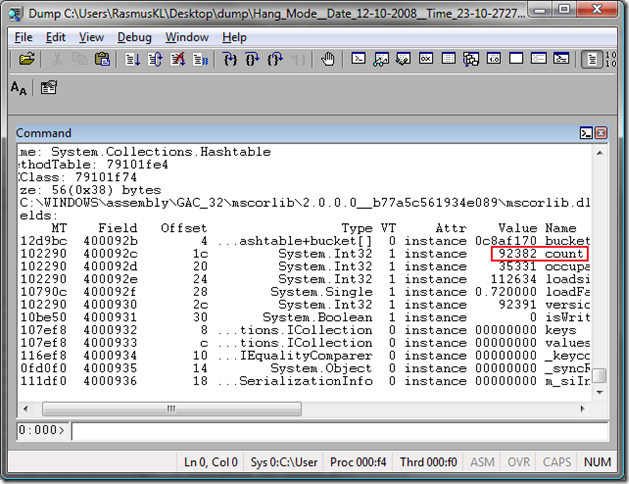Click the Command panel dock icon
Image resolution: width=629 pixels, height=484 pixels.
pos(586,133)
